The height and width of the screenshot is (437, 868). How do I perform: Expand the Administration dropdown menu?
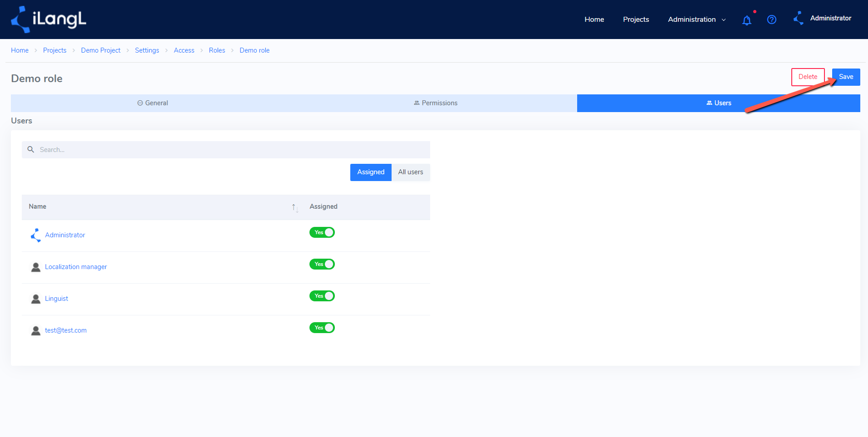coord(697,20)
